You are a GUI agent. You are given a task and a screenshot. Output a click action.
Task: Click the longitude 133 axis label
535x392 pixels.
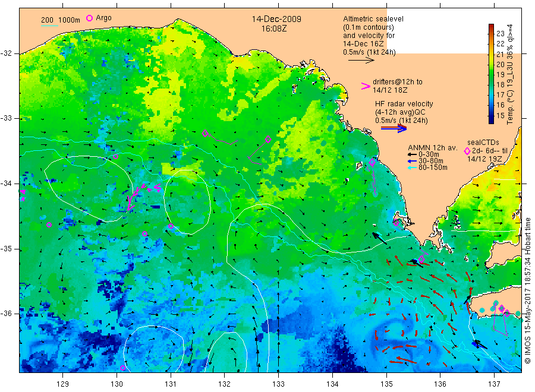[278, 384]
